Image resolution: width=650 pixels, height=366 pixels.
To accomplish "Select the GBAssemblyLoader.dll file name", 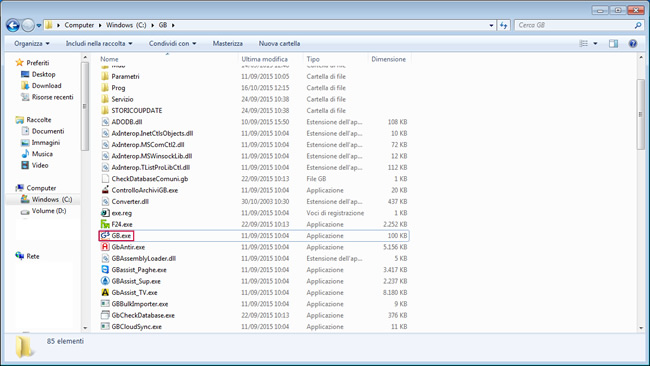I will click(x=143, y=259).
